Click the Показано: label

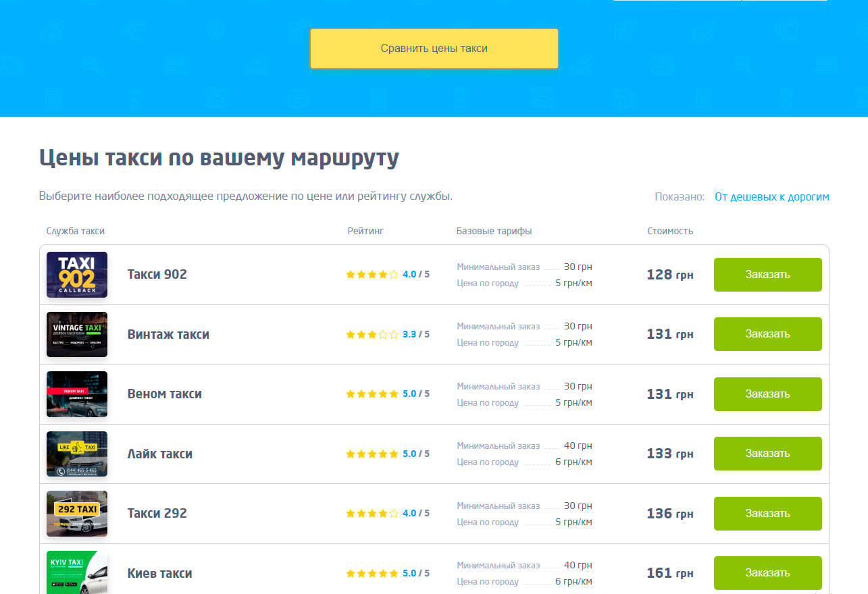pyautogui.click(x=680, y=197)
